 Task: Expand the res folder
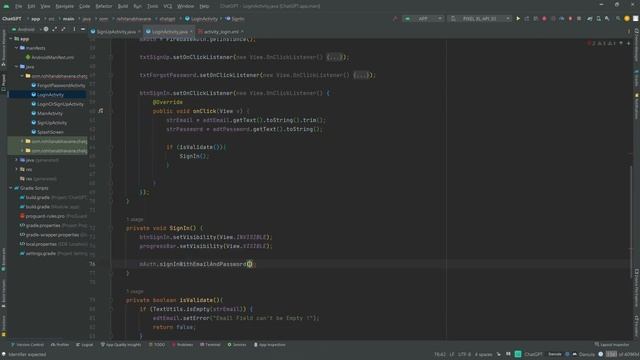point(17,169)
